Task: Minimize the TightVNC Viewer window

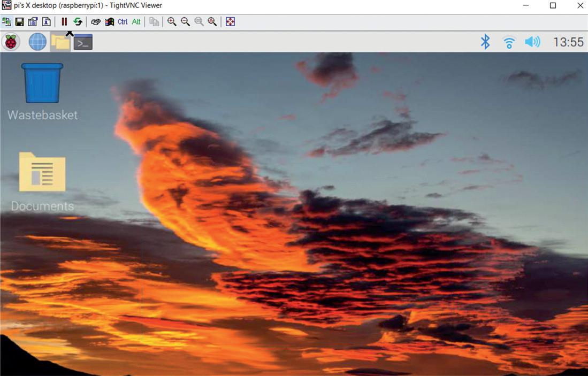Action: (526, 5)
